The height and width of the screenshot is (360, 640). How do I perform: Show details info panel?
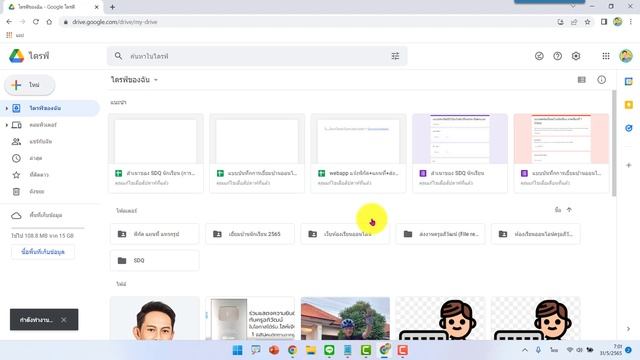(x=602, y=80)
